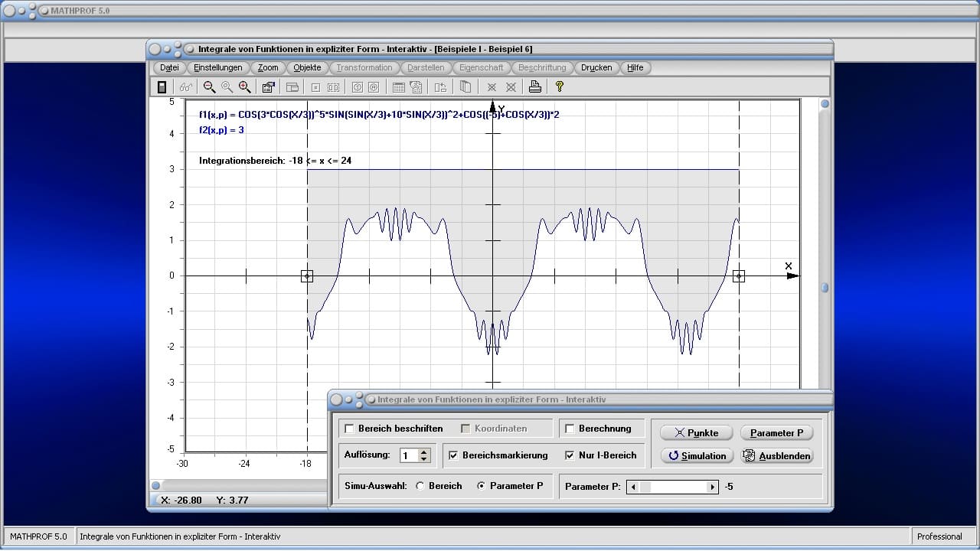This screenshot has width=980, height=551.
Task: Click the disabled Eigenschaft menu
Action: point(482,67)
